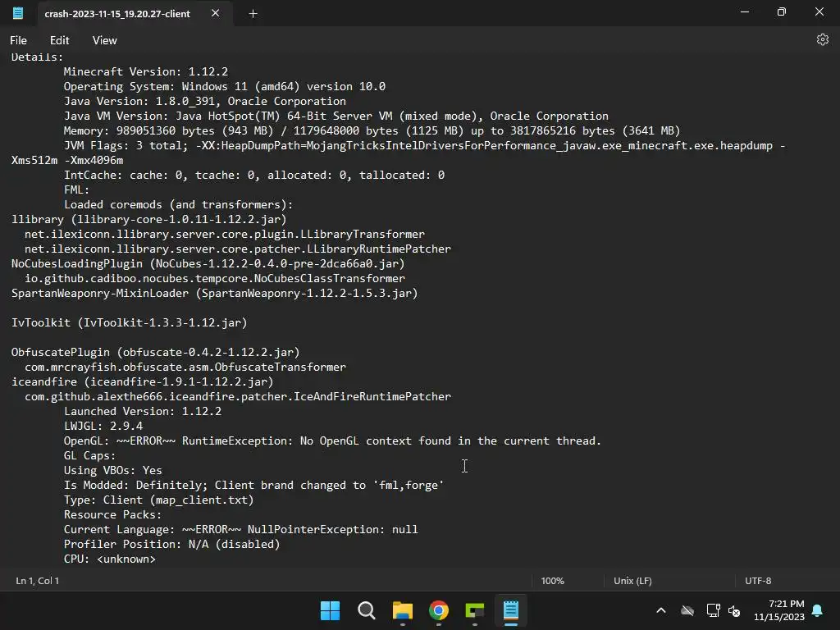The image size is (840, 630).
Task: Click the 'Resource Packs:' line
Action: (112, 515)
